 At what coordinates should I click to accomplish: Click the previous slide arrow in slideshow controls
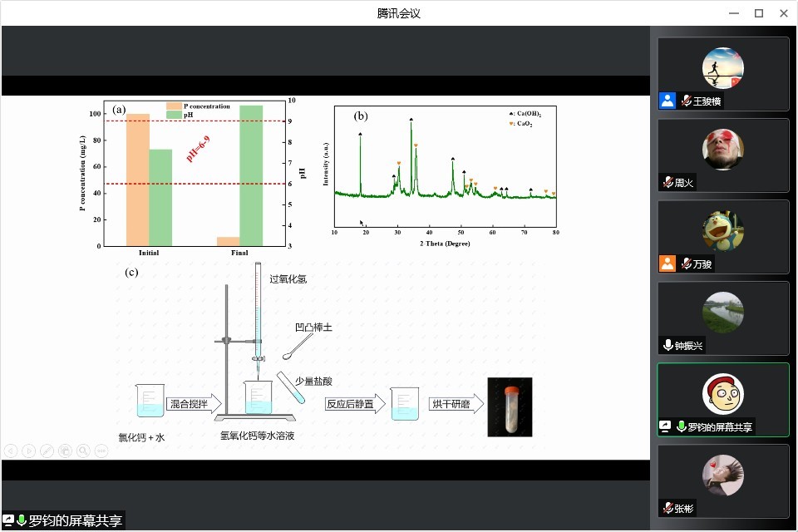point(11,451)
